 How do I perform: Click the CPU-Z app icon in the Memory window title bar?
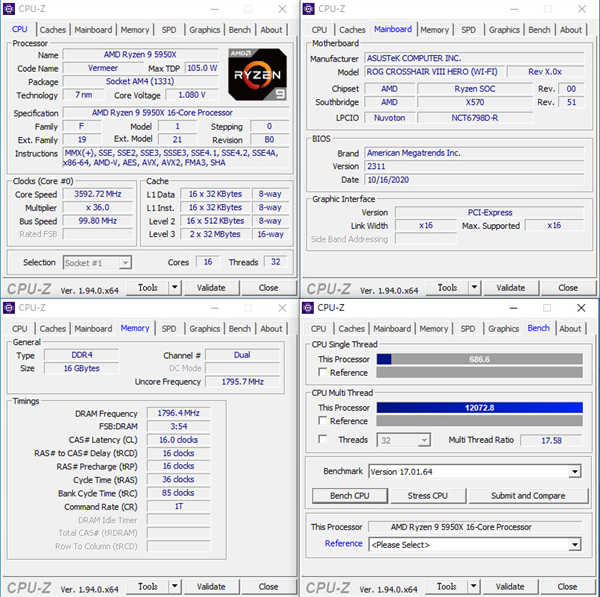point(9,308)
